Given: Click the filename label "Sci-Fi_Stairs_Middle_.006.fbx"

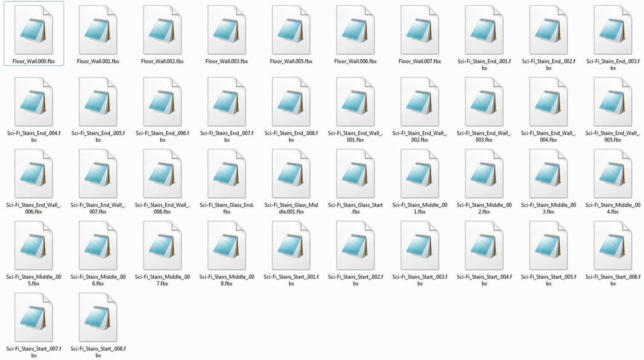Looking at the screenshot, I should coord(98,280).
